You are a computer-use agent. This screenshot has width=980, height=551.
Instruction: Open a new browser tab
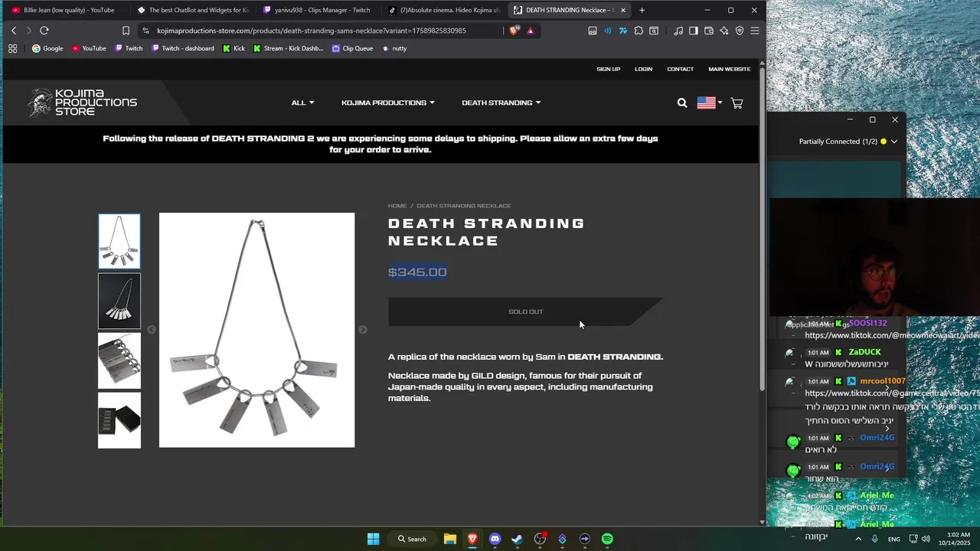(642, 10)
